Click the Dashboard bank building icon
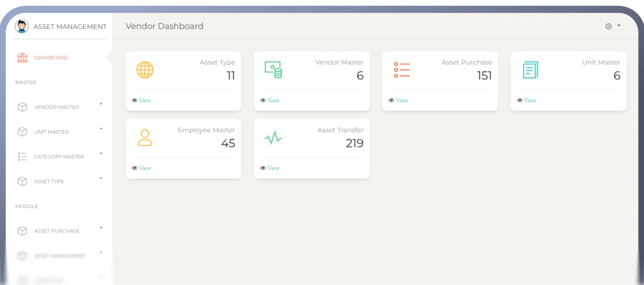The width and height of the screenshot is (644, 285). (22, 58)
